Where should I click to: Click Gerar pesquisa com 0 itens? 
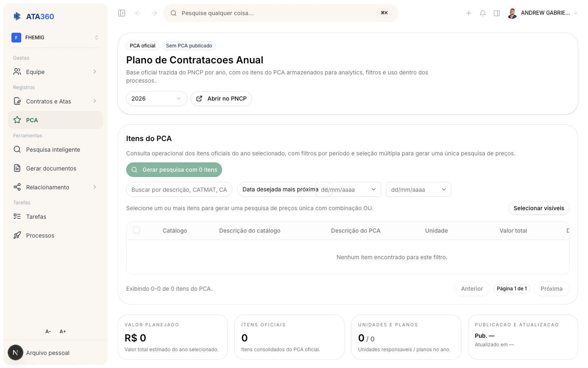(174, 169)
